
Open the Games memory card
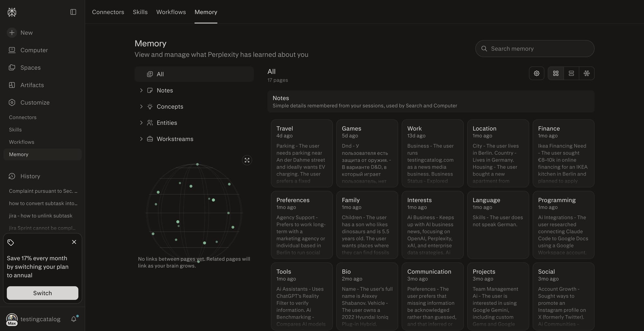point(367,153)
